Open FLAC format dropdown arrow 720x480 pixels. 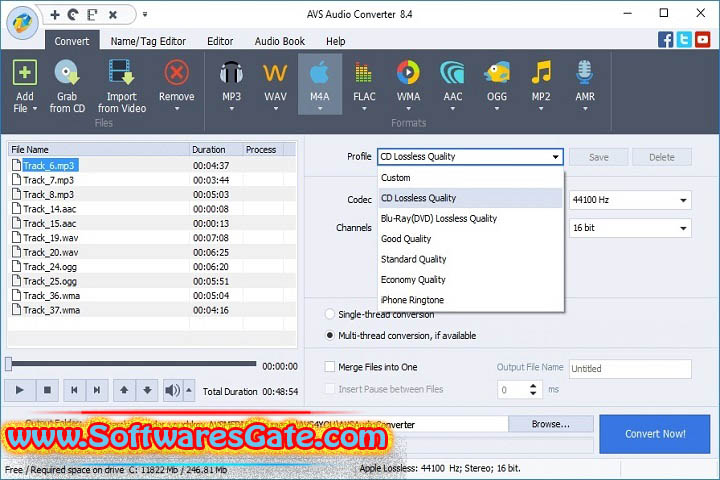coord(364,109)
